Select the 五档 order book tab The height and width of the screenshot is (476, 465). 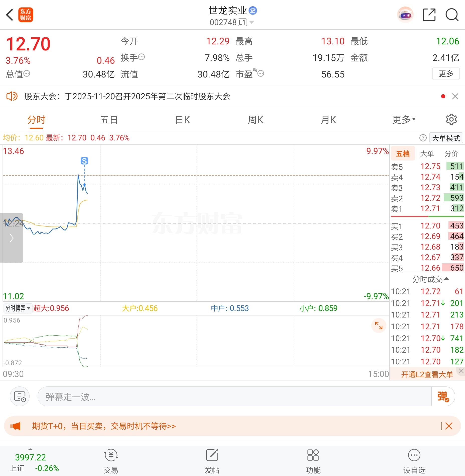(x=403, y=153)
